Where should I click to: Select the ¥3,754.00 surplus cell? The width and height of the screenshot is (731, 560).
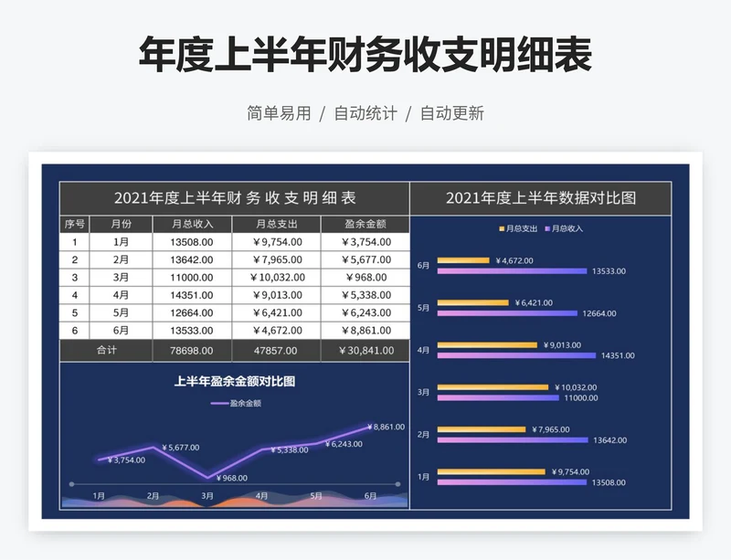click(365, 242)
